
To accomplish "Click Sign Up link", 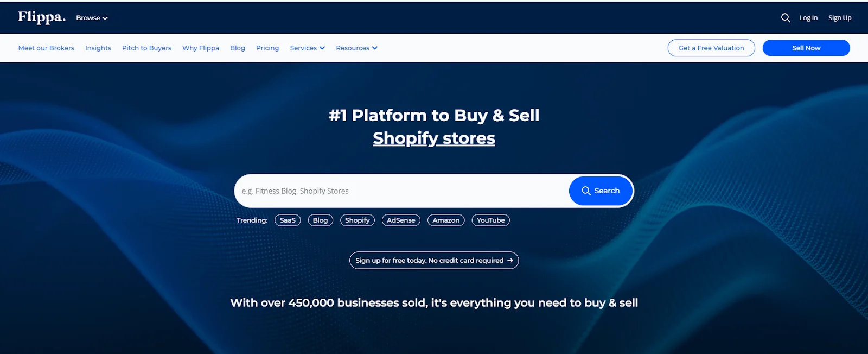I will tap(840, 18).
